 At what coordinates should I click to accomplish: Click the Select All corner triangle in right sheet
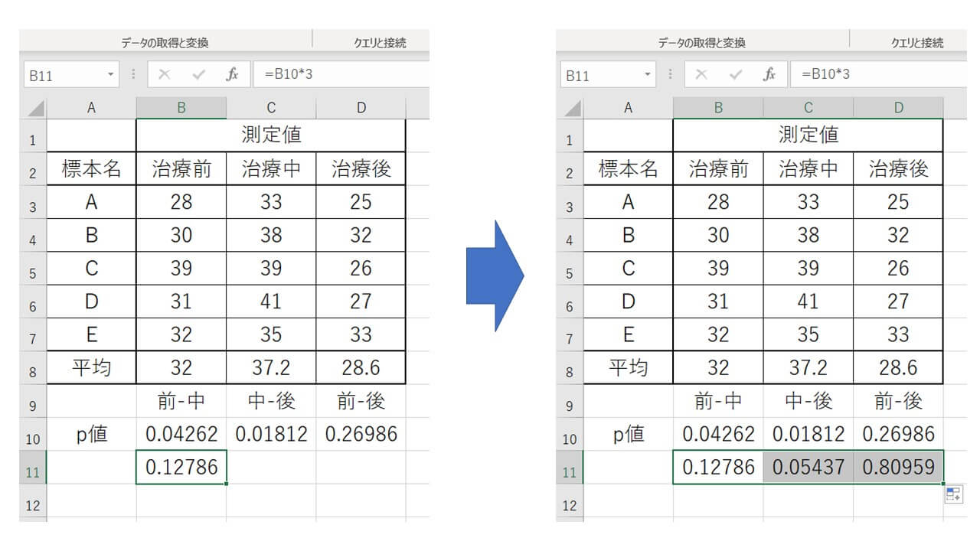572,109
